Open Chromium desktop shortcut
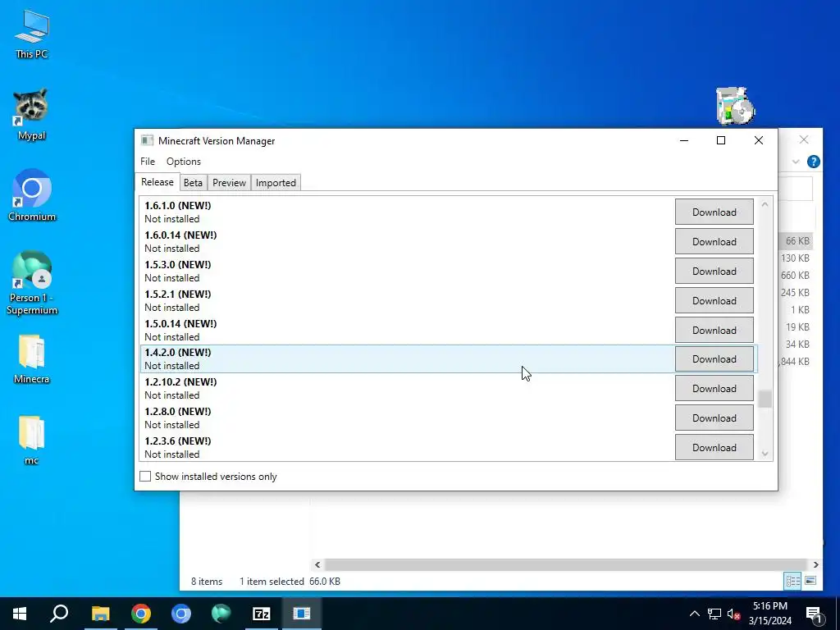This screenshot has width=840, height=630. click(32, 195)
